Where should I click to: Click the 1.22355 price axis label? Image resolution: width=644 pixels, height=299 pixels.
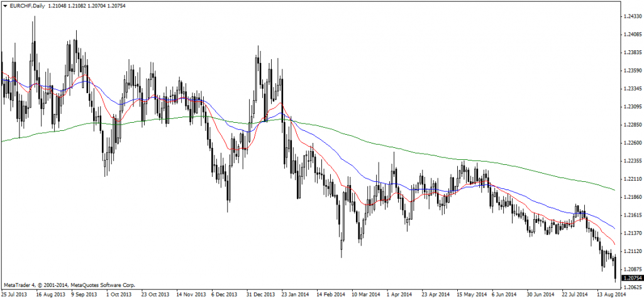click(x=632, y=161)
